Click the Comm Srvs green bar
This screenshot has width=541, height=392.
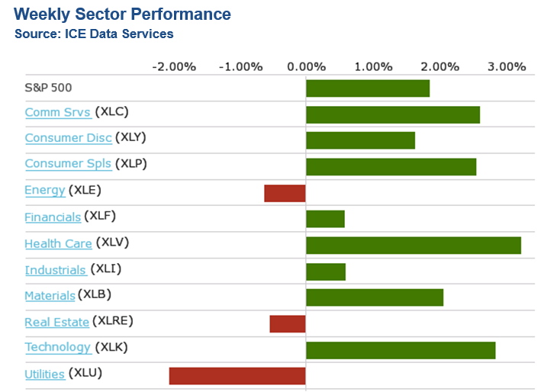[x=392, y=114]
